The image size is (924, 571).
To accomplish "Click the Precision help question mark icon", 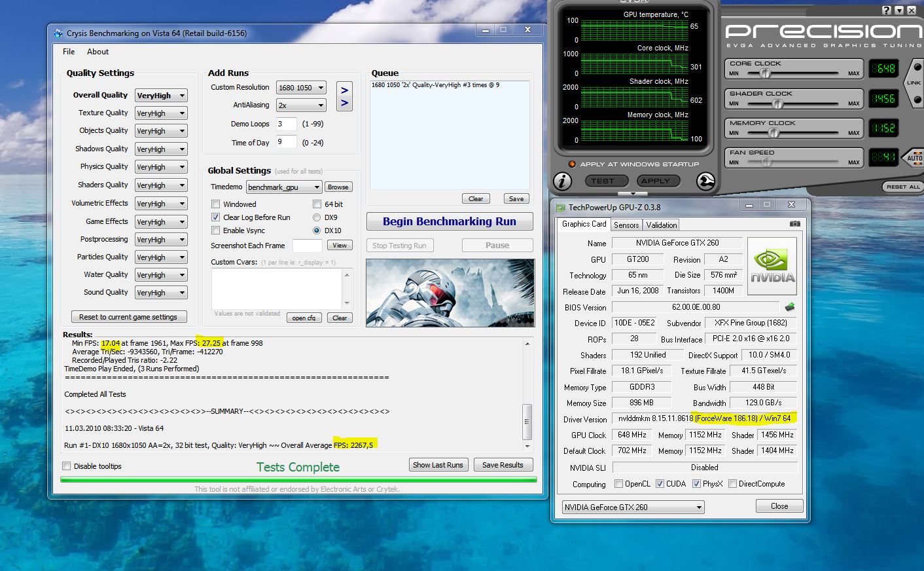I will click(x=887, y=10).
